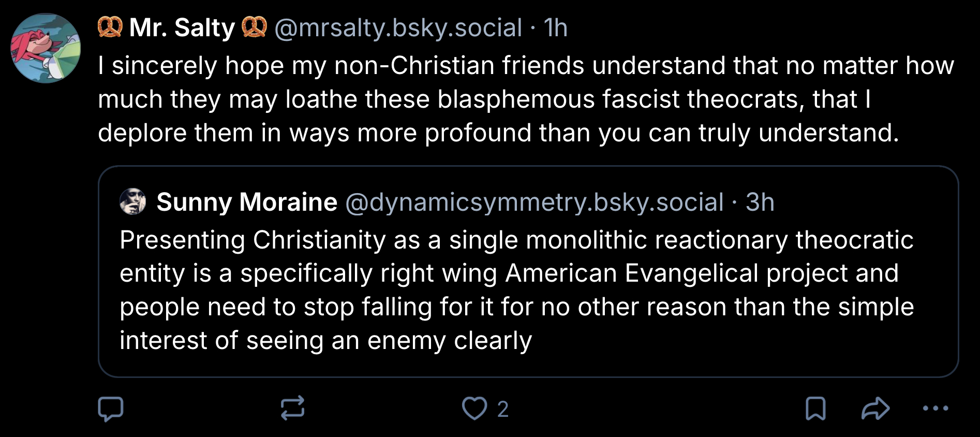
Task: Open Sunny Moraine's display name link
Action: tap(247, 202)
